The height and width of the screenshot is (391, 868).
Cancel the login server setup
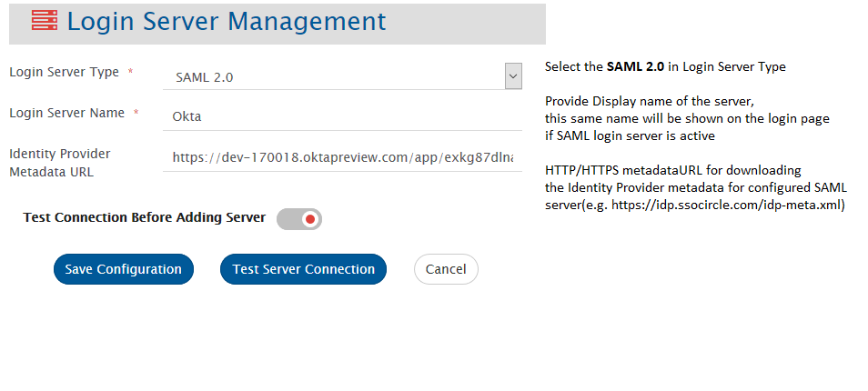point(446,269)
